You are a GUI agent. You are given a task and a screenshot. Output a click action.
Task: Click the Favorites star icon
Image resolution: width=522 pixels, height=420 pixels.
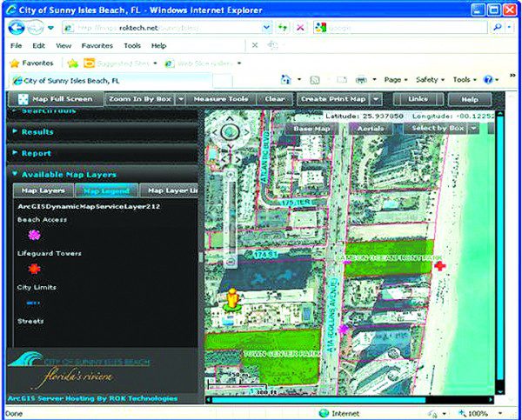click(14, 63)
